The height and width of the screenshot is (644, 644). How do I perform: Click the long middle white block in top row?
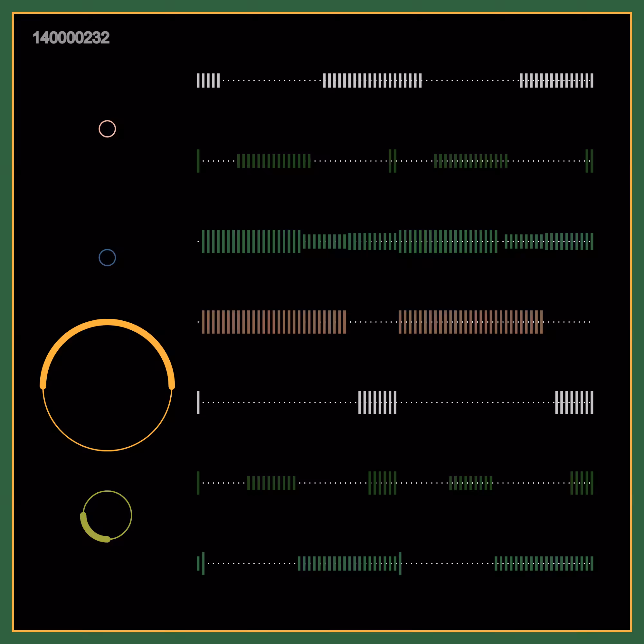[372, 81]
